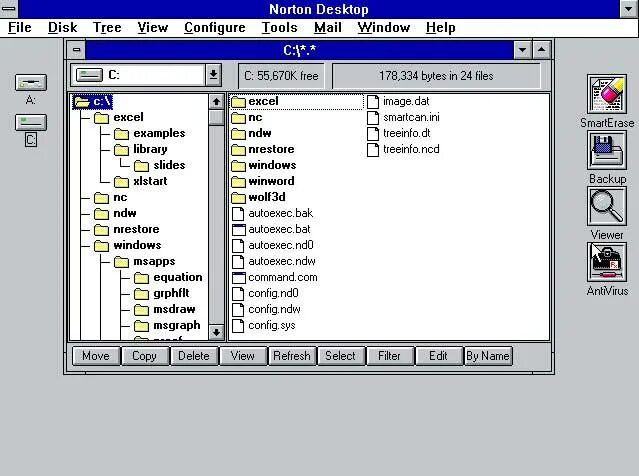
Task: Click the By Name sort button
Action: click(488, 356)
